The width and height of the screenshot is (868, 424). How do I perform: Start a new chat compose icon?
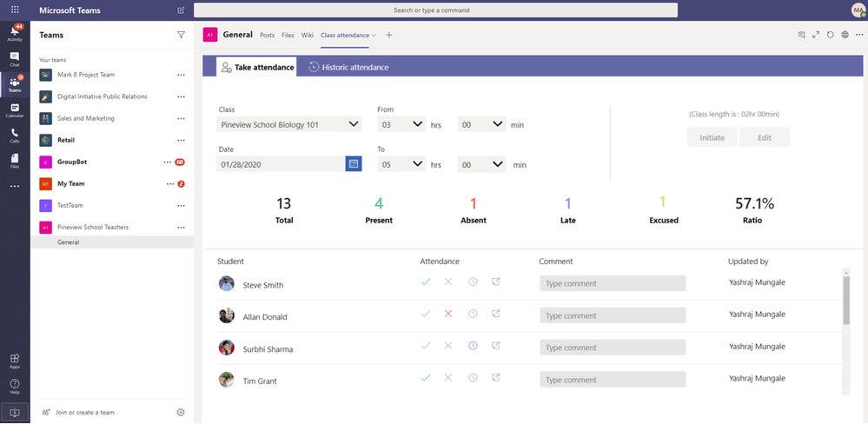[x=181, y=10]
